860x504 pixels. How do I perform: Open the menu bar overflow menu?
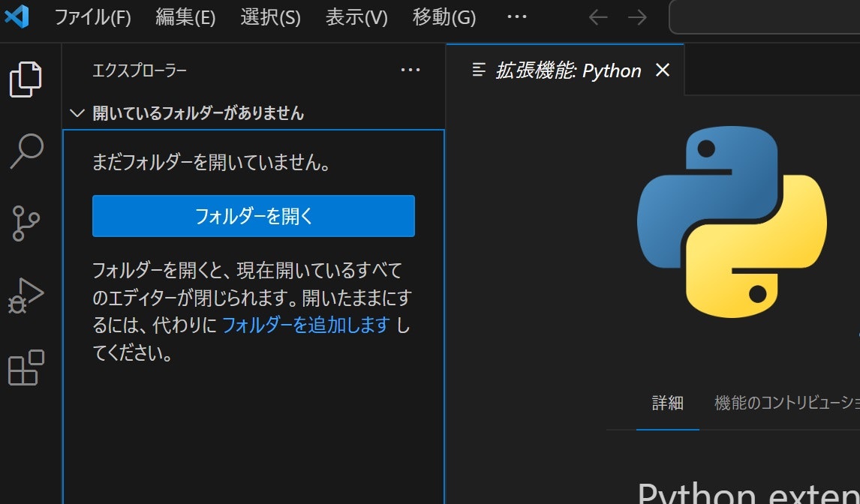pos(516,16)
